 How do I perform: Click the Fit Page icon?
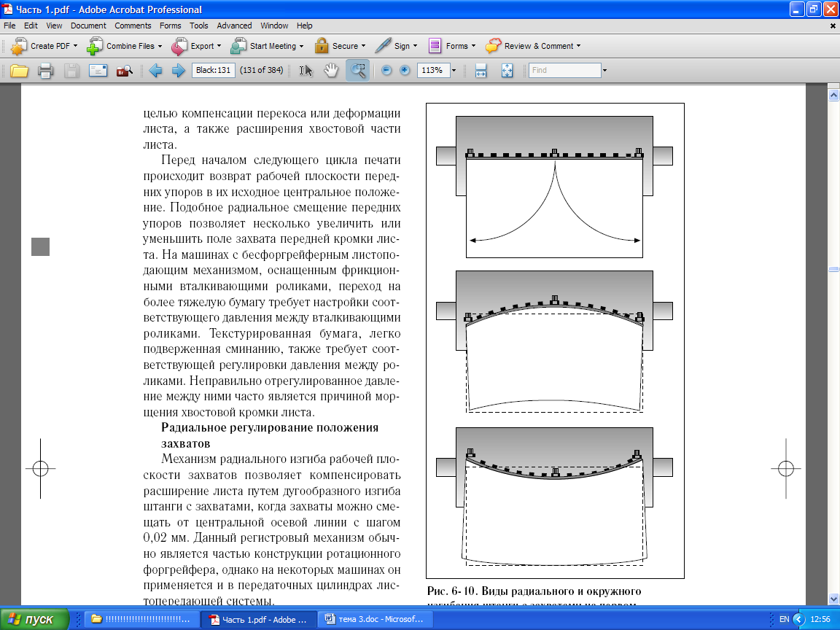click(507, 70)
